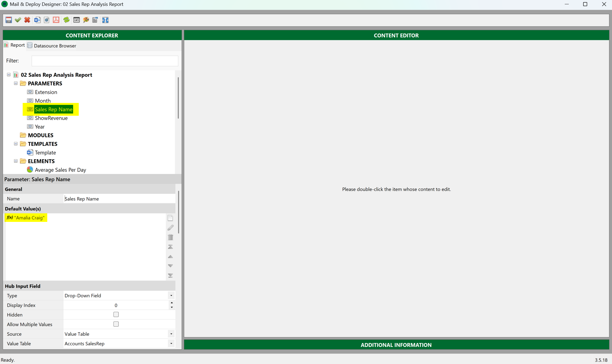Click the red PDF toolbar icon
The height and width of the screenshot is (364, 612).
(56, 20)
